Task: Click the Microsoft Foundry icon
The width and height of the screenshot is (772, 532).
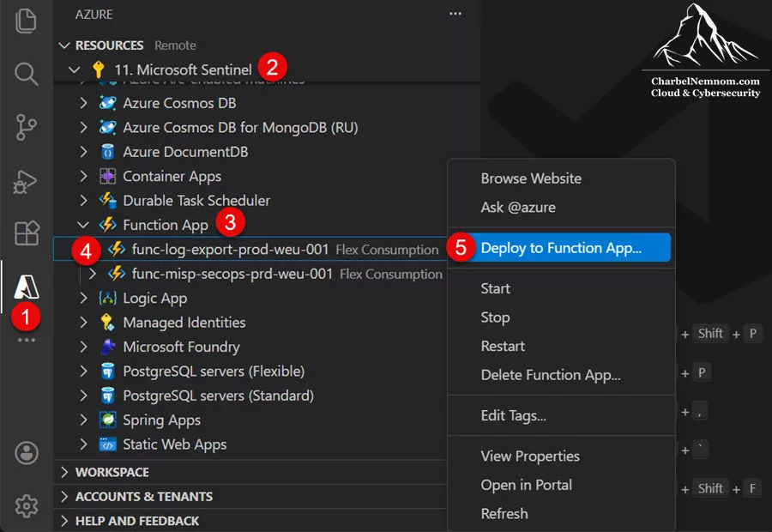Action: point(108,347)
